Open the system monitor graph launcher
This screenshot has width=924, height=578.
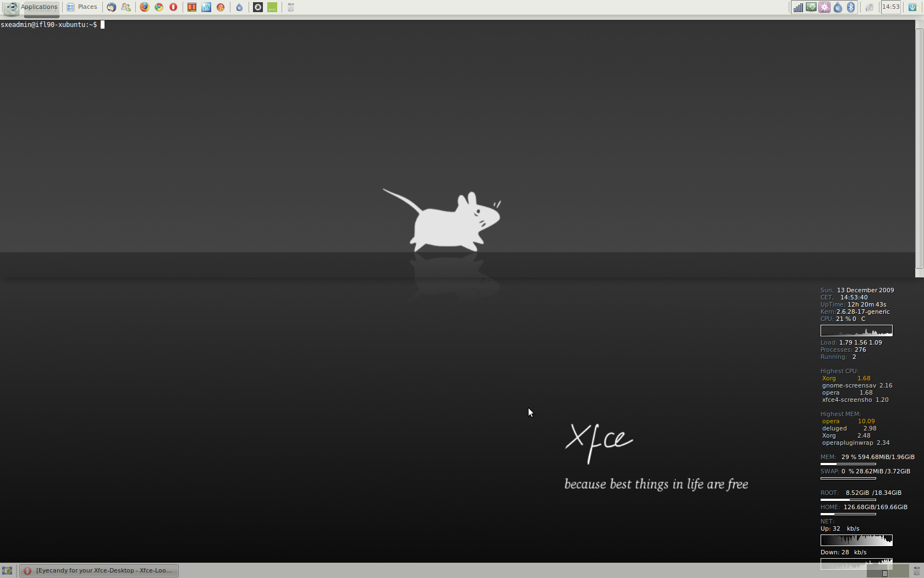click(x=206, y=7)
